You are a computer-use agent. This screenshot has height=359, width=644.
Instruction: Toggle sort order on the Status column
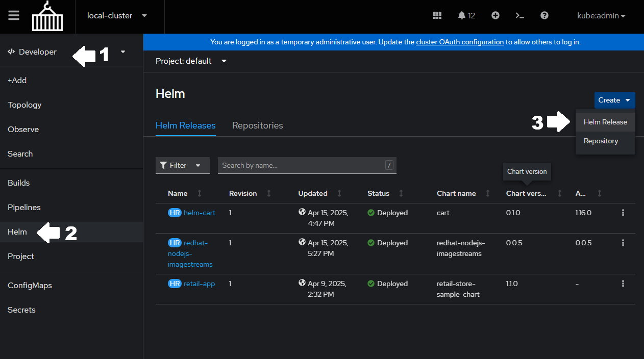click(x=401, y=193)
